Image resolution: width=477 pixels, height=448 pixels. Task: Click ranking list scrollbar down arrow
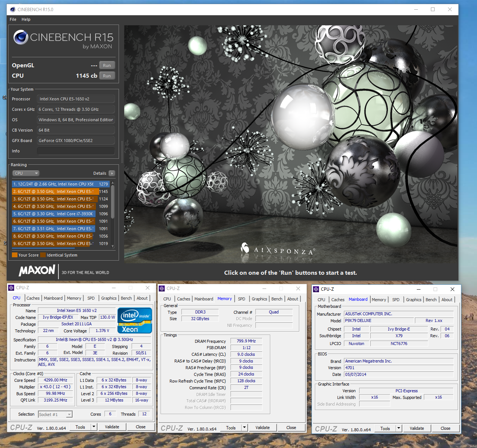click(113, 246)
